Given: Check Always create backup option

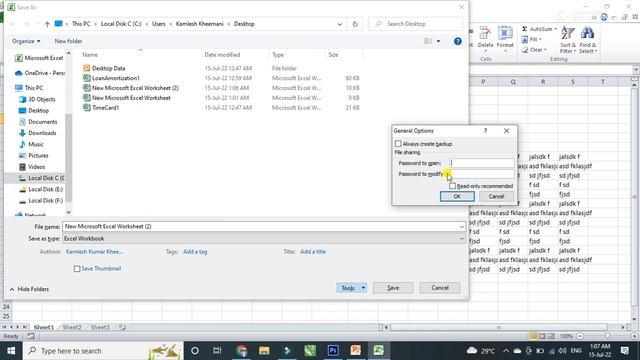Looking at the screenshot, I should [x=398, y=144].
